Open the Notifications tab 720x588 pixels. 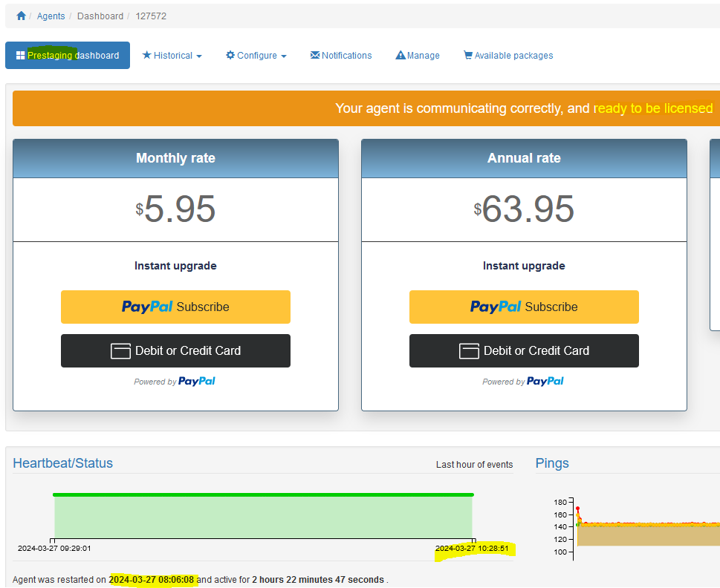(341, 56)
